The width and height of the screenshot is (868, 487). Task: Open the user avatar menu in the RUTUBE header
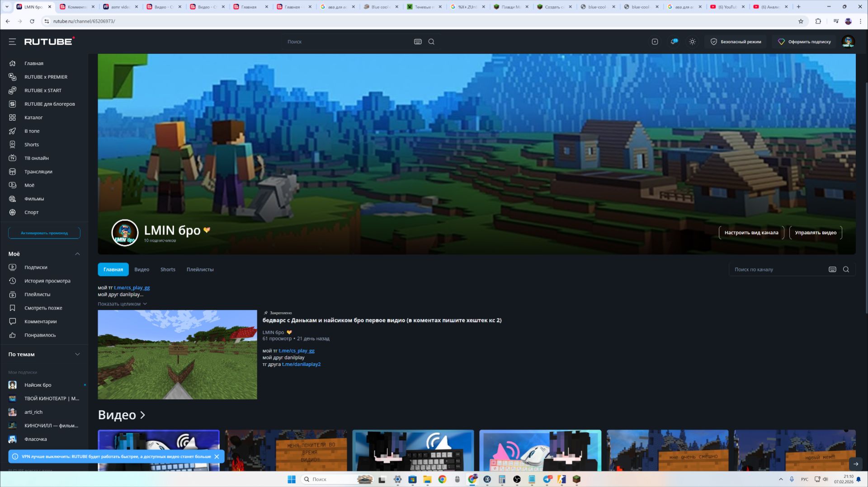click(x=848, y=42)
